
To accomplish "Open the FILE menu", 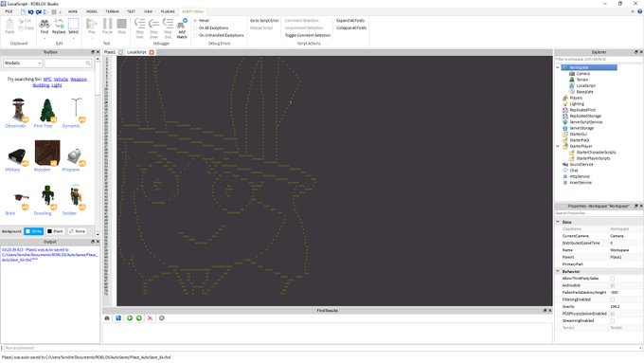I will click(9, 11).
